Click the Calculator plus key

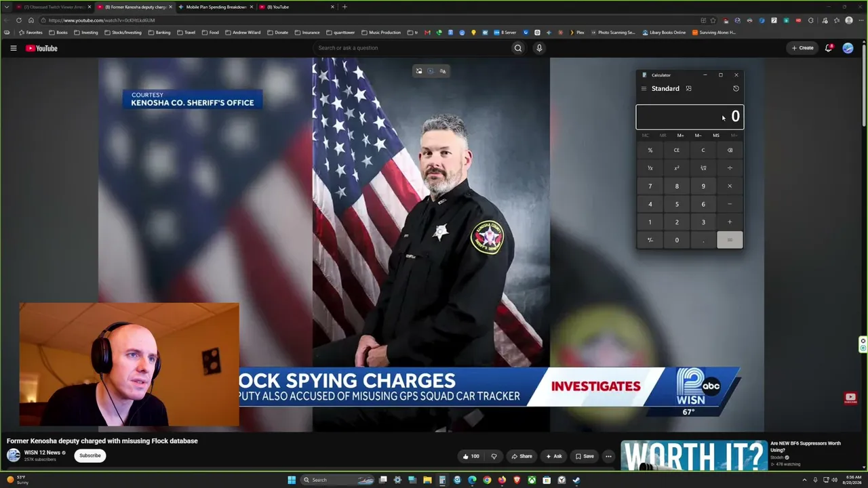click(730, 222)
